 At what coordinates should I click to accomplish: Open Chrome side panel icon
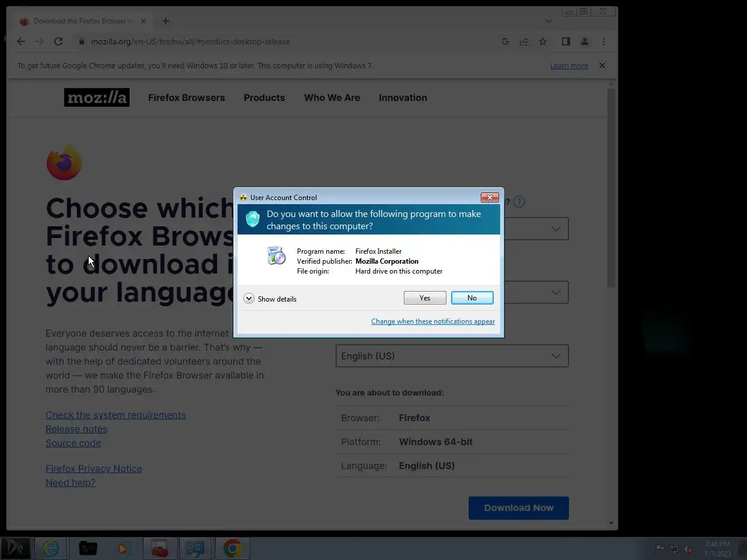(x=566, y=41)
